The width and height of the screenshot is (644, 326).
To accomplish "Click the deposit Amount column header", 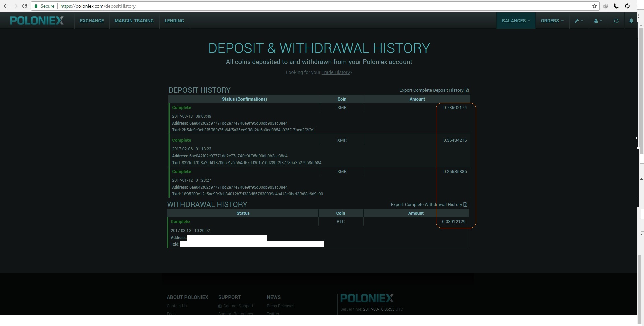I will pos(417,99).
